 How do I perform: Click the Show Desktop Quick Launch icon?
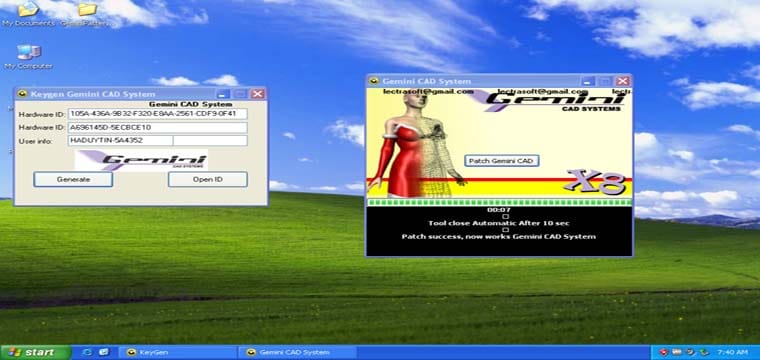(104, 352)
